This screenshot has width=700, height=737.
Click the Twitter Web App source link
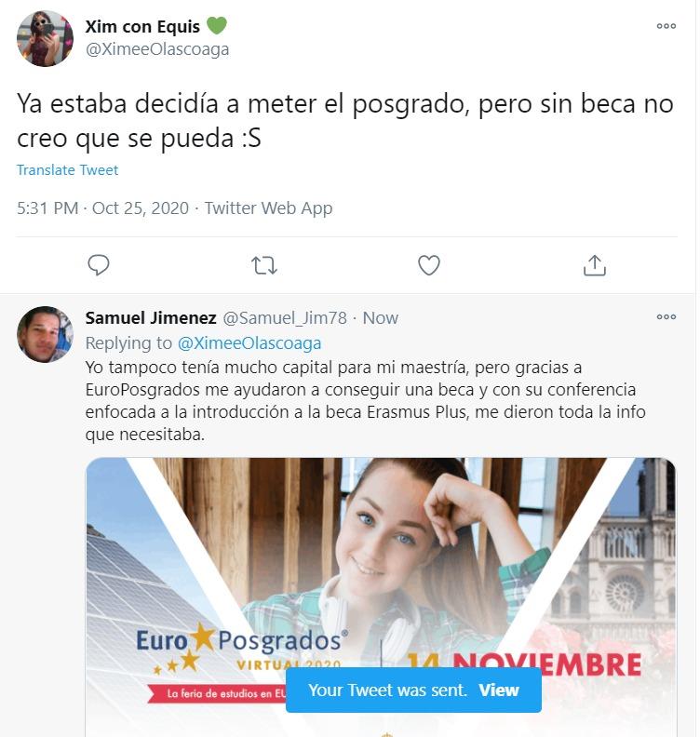pyautogui.click(x=268, y=208)
